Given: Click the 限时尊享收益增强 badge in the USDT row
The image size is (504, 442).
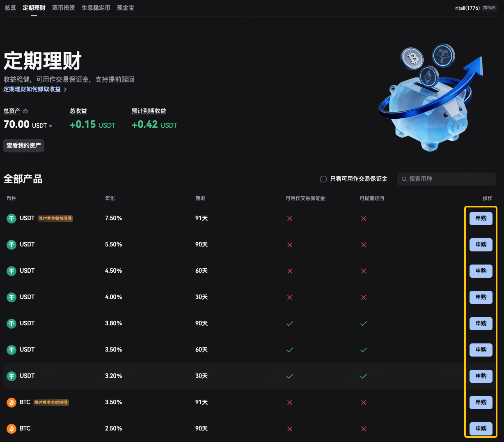Looking at the screenshot, I should pos(55,219).
